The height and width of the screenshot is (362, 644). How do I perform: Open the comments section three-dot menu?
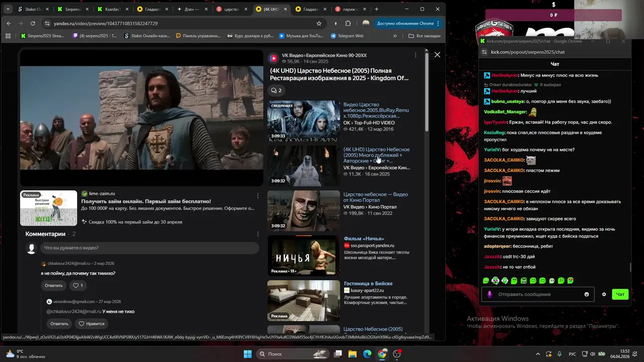(x=258, y=234)
